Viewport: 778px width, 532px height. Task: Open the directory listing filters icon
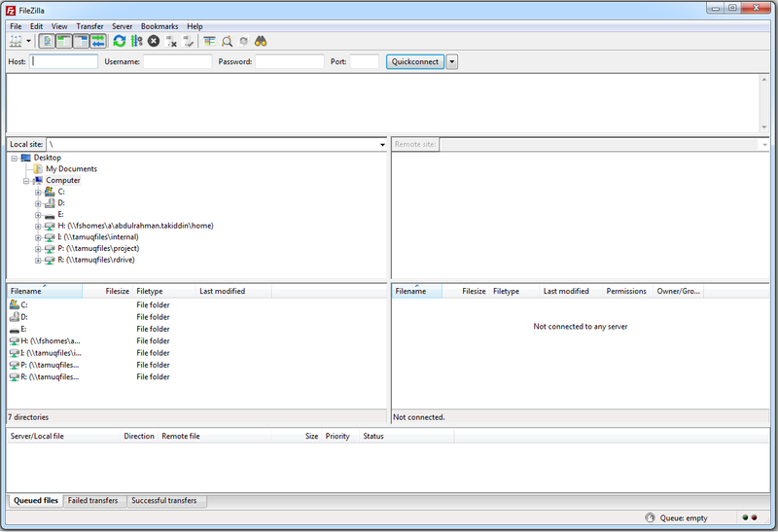coord(209,42)
